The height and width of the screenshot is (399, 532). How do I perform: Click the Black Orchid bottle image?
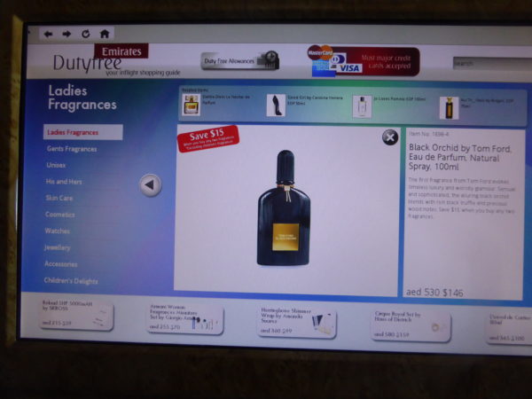(284, 207)
